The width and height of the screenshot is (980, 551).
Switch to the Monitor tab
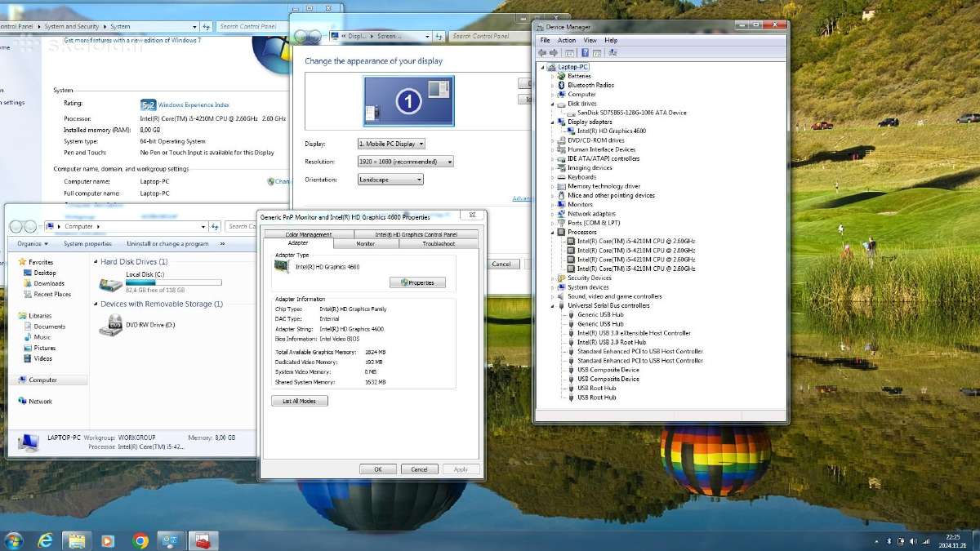pyautogui.click(x=366, y=243)
